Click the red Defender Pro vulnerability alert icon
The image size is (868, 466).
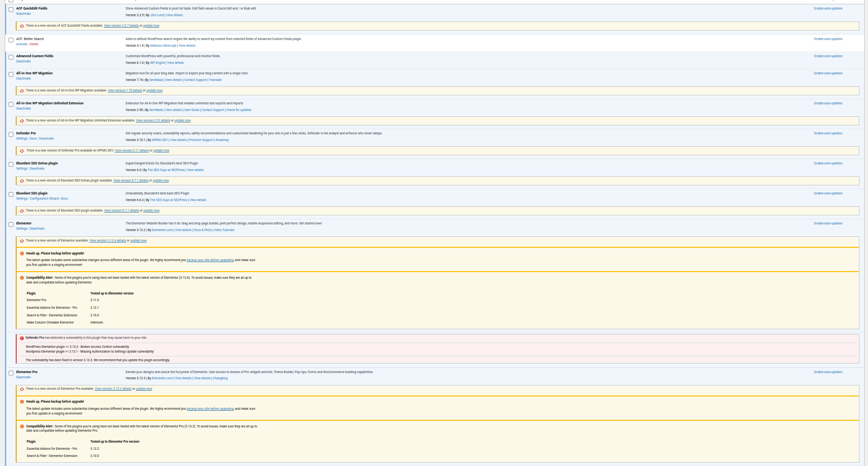point(22,338)
